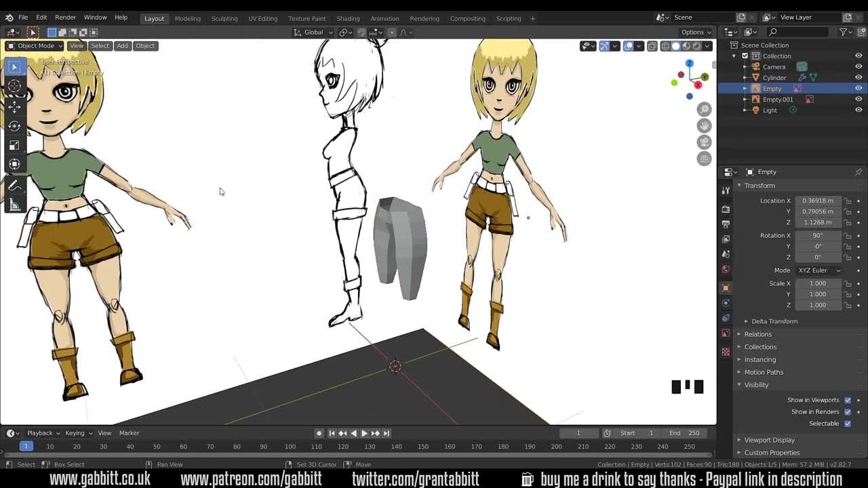Adjust the Location X value slider

(x=817, y=201)
